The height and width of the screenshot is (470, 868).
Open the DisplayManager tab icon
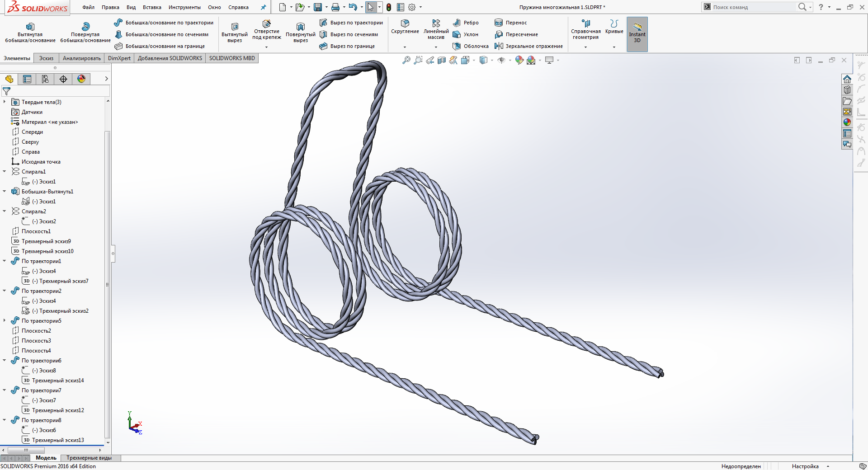[81, 79]
